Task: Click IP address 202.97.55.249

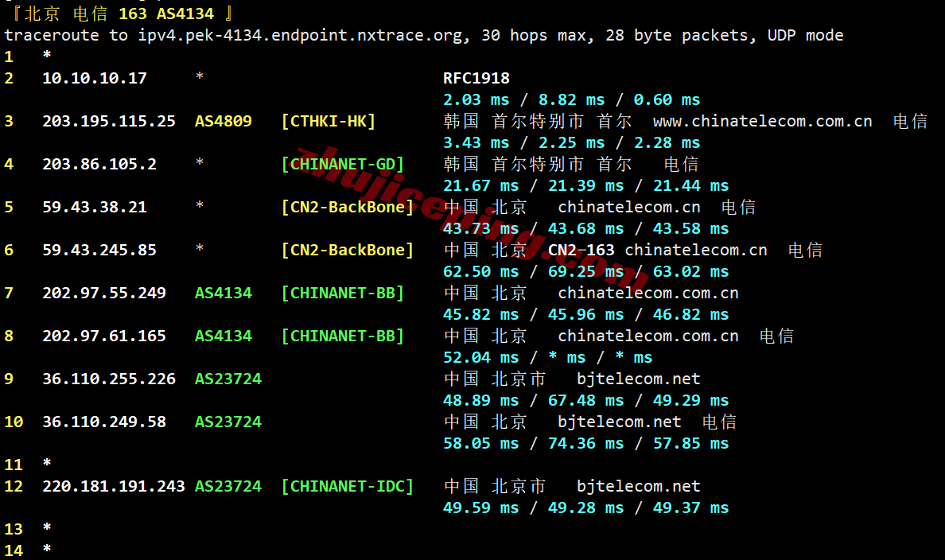Action: pyautogui.click(x=103, y=293)
